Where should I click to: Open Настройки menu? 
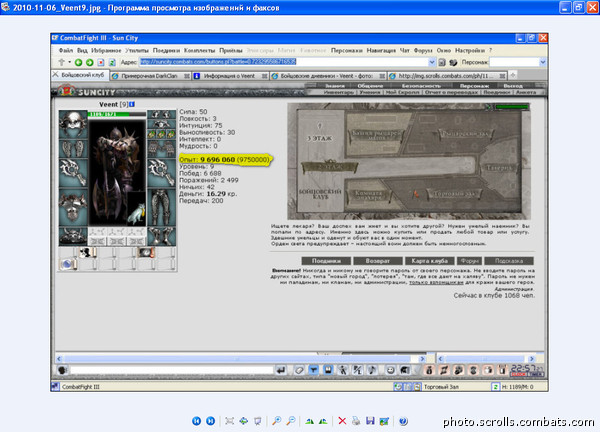coord(470,50)
